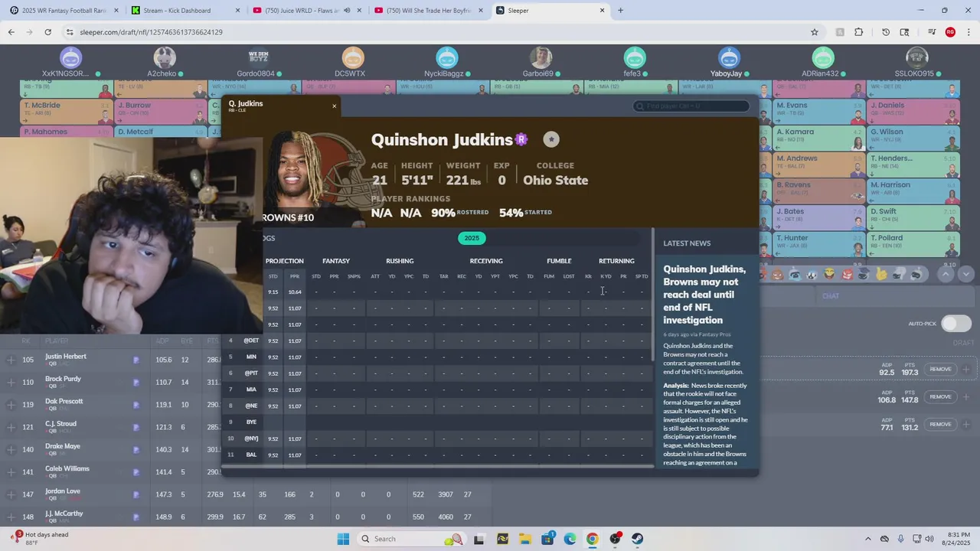Click the rookie R badge next to Quinshon Judkins

click(521, 139)
